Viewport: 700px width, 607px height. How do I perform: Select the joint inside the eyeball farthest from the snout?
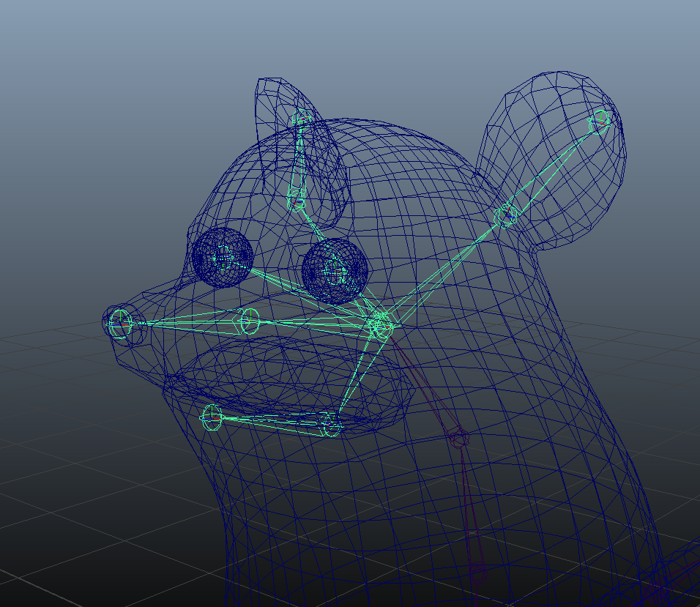pos(335,272)
